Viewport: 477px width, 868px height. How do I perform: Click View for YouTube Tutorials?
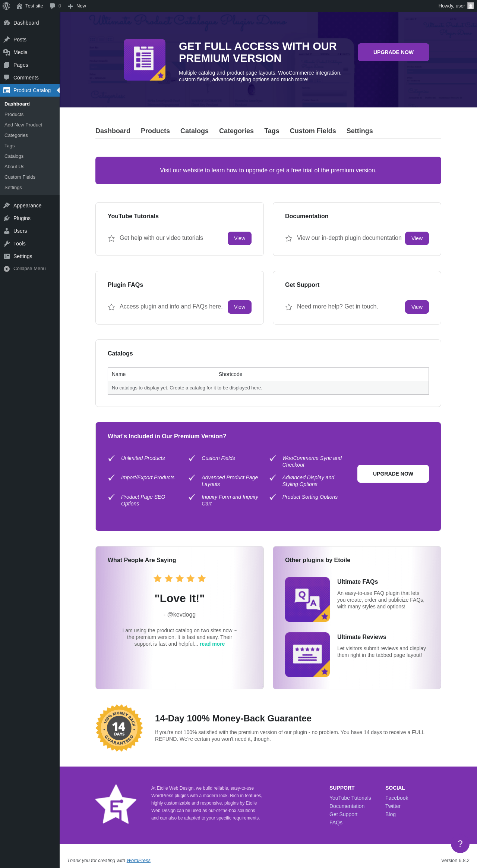(x=240, y=238)
